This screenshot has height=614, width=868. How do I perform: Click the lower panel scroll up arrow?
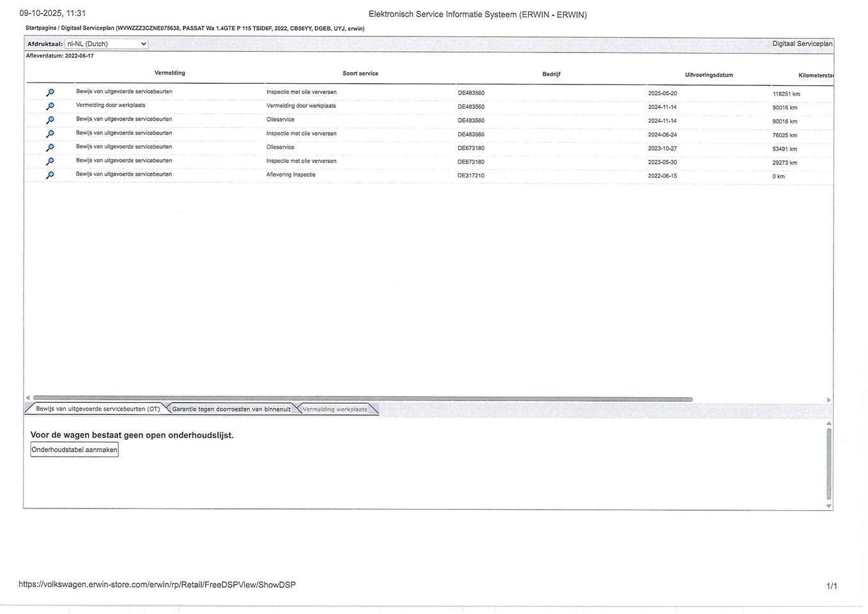click(x=828, y=423)
